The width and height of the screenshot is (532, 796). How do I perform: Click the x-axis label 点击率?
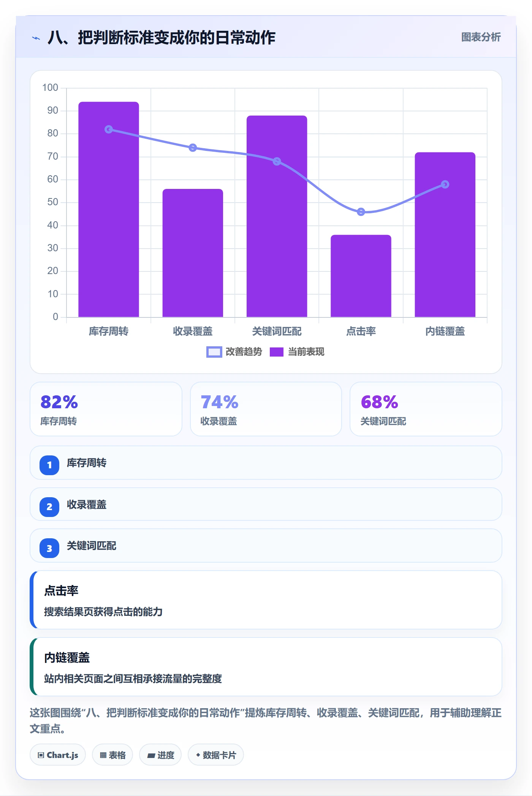[361, 331]
